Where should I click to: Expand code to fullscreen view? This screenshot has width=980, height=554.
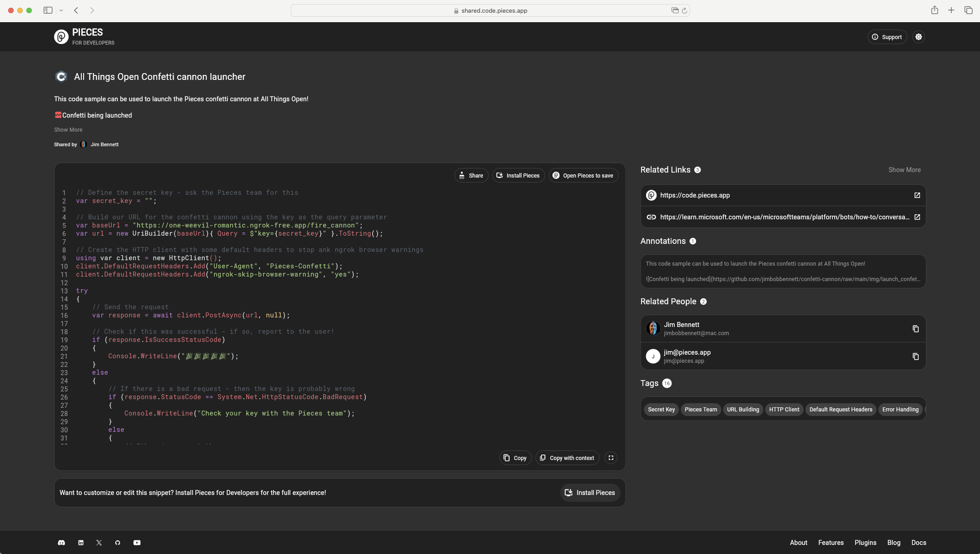[x=611, y=458]
